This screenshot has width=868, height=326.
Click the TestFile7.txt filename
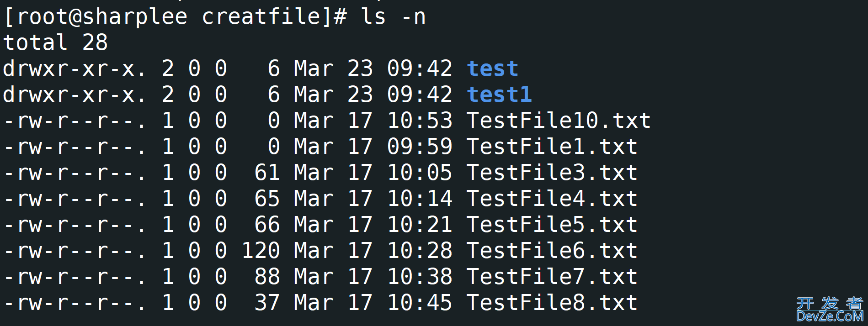click(x=552, y=277)
